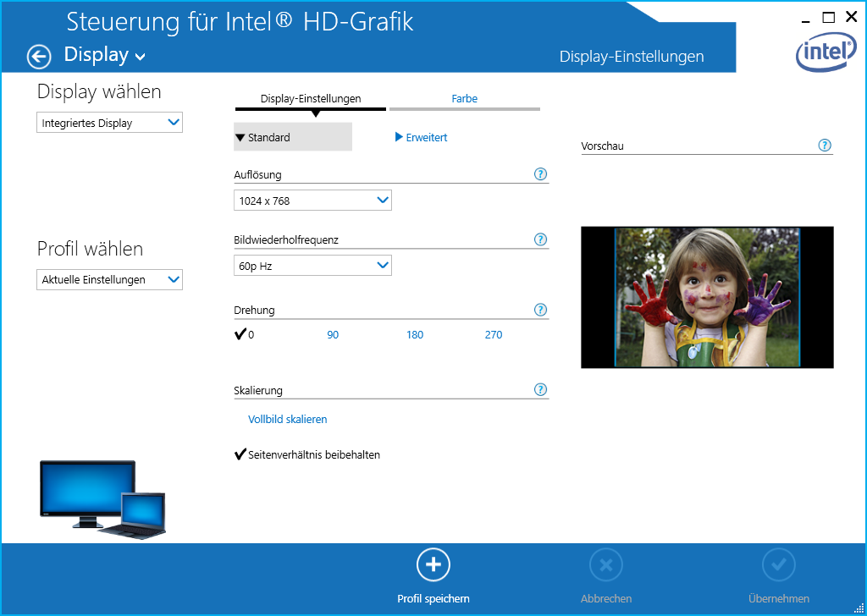Open help for Drehung
The height and width of the screenshot is (616, 867).
coord(540,310)
